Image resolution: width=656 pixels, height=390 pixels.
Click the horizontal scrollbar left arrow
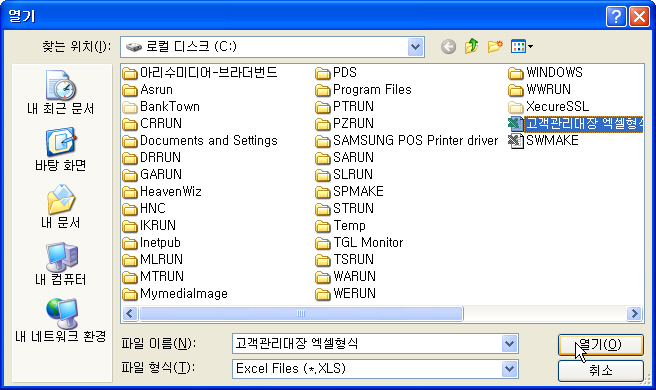[130, 313]
